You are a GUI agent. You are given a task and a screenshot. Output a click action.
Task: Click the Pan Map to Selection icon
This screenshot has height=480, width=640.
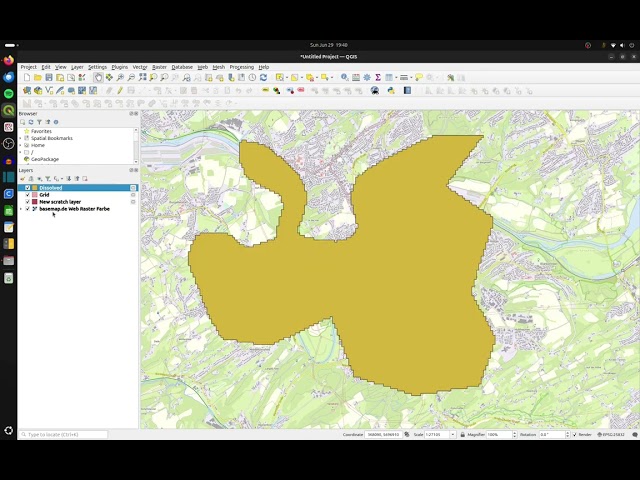(x=109, y=78)
